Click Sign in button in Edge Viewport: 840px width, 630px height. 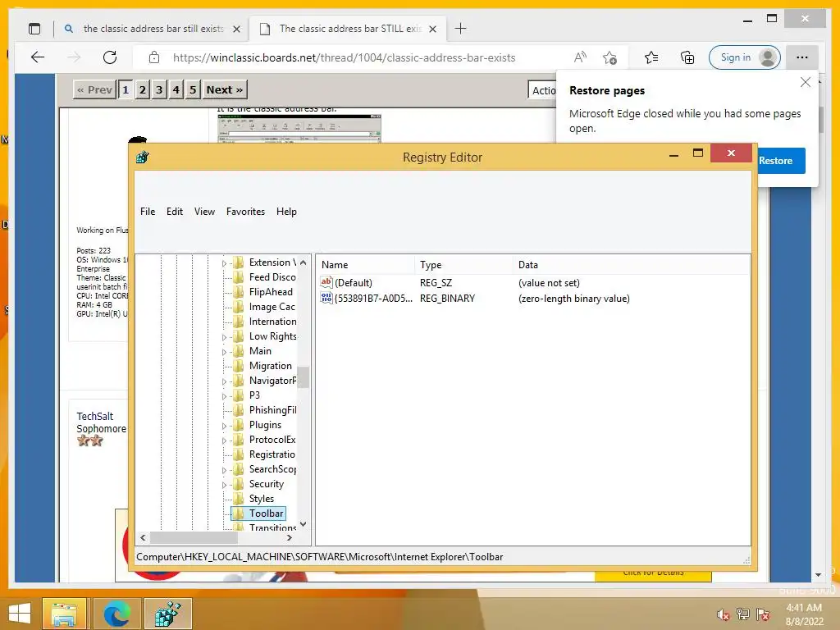(x=745, y=57)
